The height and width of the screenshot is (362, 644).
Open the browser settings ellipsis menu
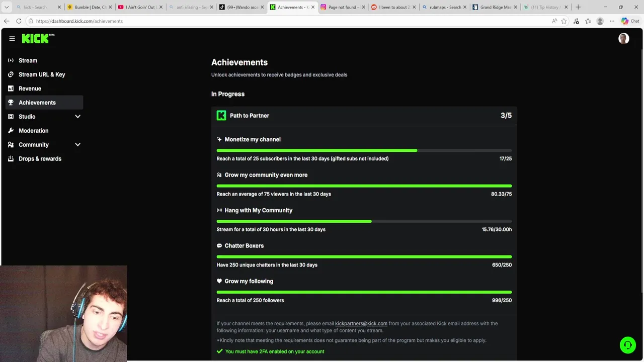pos(612,21)
